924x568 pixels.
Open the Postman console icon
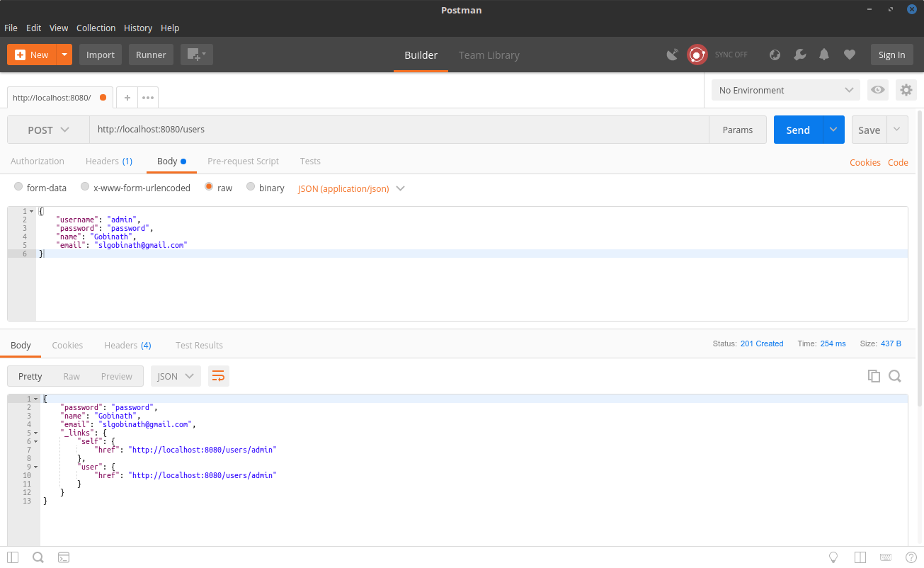coord(64,557)
